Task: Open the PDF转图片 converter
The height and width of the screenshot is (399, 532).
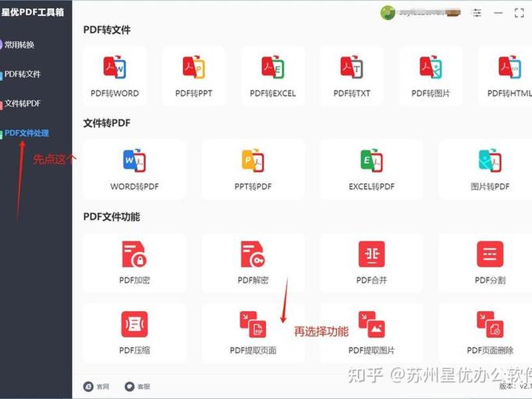Action: pyautogui.click(x=430, y=76)
